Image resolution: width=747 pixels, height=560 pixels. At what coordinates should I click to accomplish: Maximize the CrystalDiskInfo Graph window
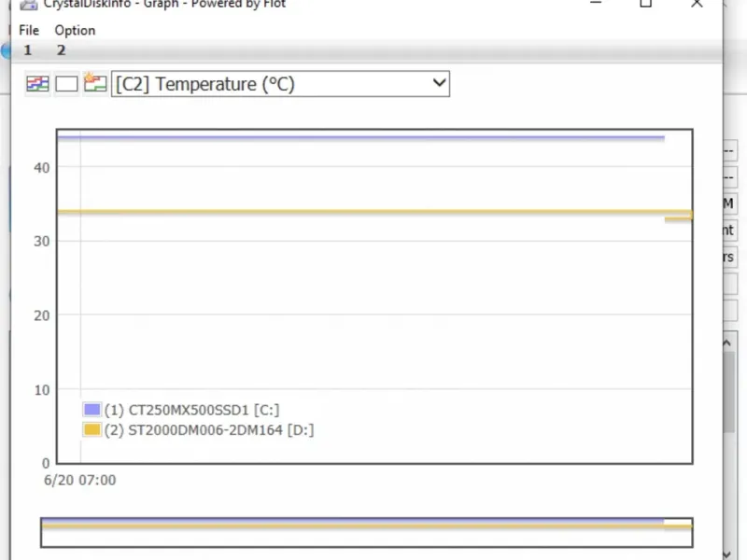point(645,4)
